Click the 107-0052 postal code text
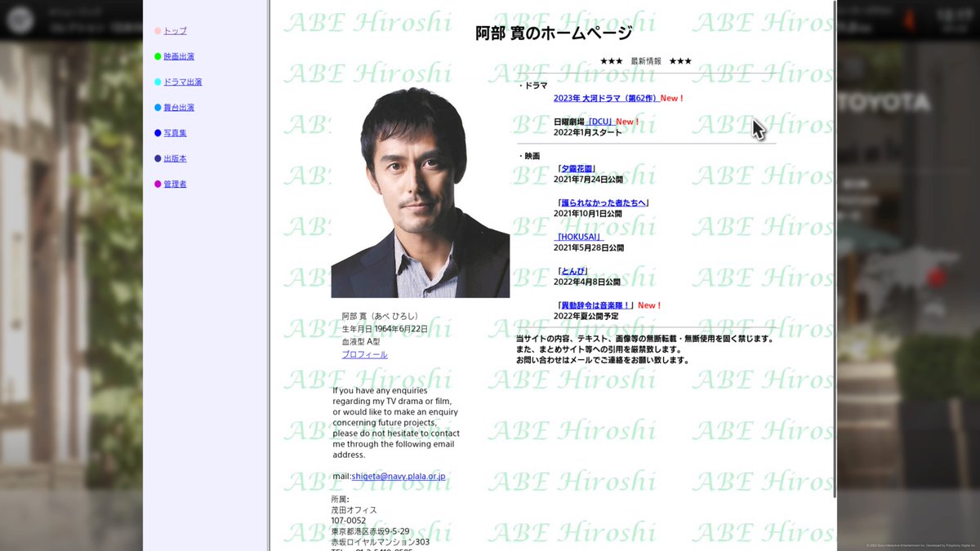This screenshot has height=551, width=980. (349, 521)
